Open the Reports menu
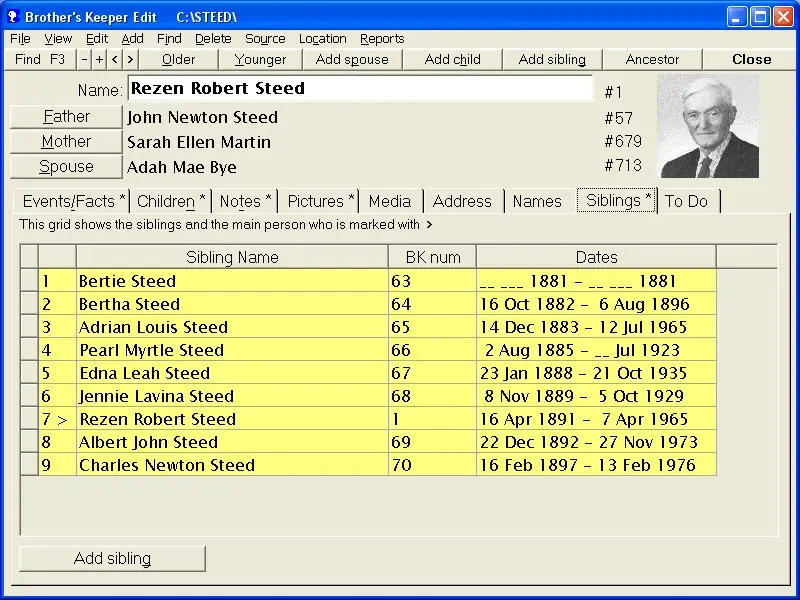 click(x=382, y=39)
